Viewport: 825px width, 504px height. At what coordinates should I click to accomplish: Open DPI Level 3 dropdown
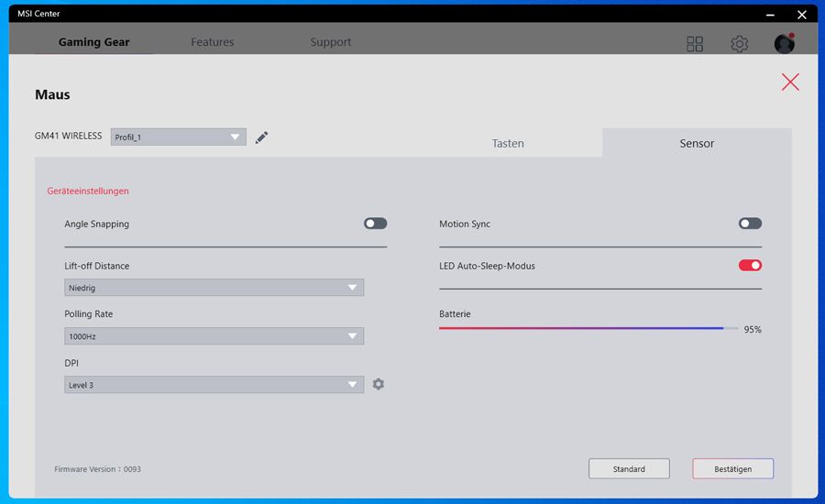pos(214,385)
